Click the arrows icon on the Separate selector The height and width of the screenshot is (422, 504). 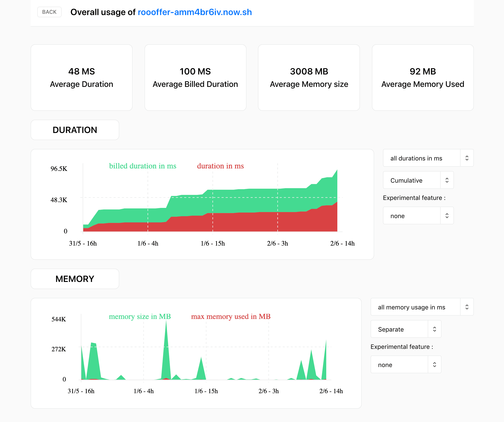coord(434,329)
